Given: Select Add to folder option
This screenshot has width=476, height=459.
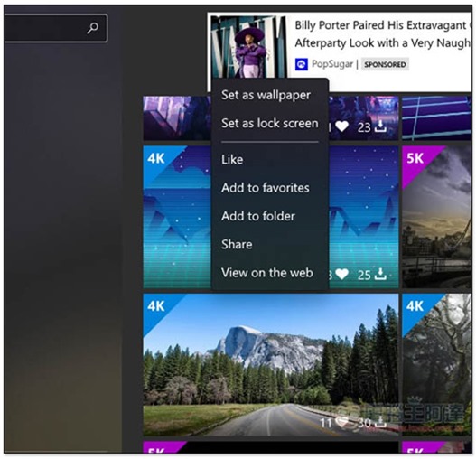Looking at the screenshot, I should pos(258,216).
